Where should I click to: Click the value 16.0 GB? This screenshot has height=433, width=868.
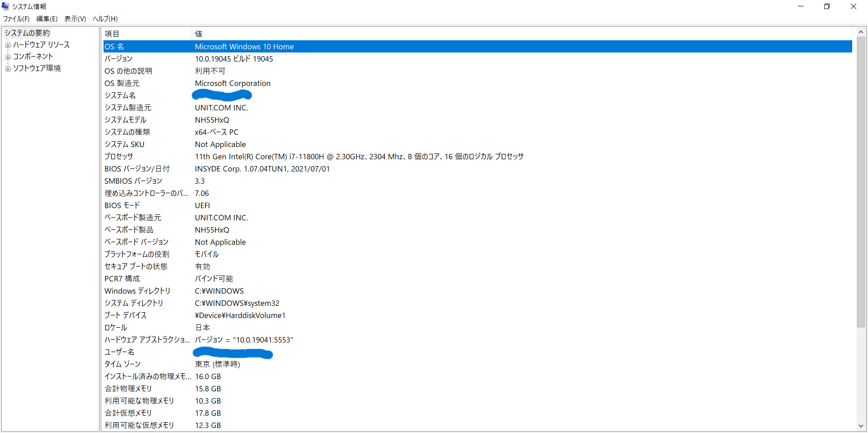(208, 376)
